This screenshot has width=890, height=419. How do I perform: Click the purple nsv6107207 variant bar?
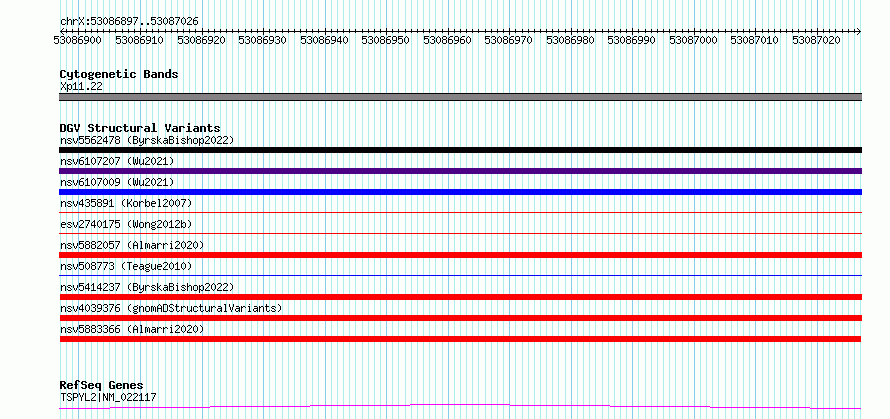[460, 171]
